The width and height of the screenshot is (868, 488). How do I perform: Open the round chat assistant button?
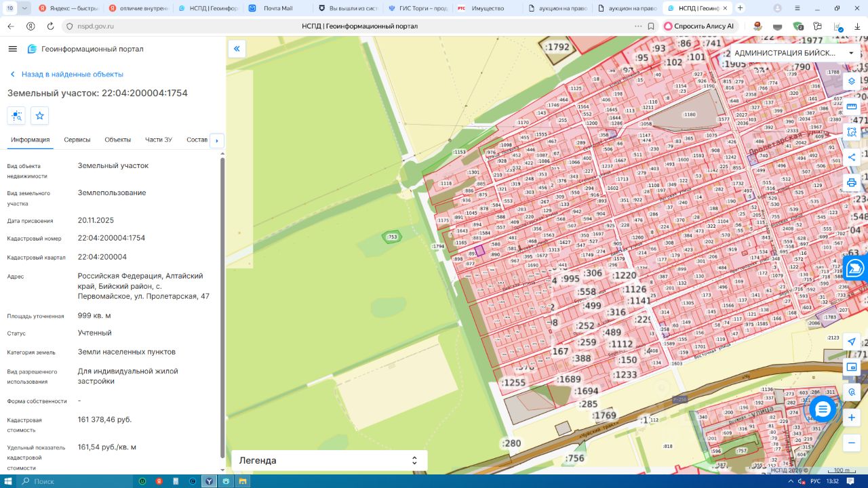823,409
